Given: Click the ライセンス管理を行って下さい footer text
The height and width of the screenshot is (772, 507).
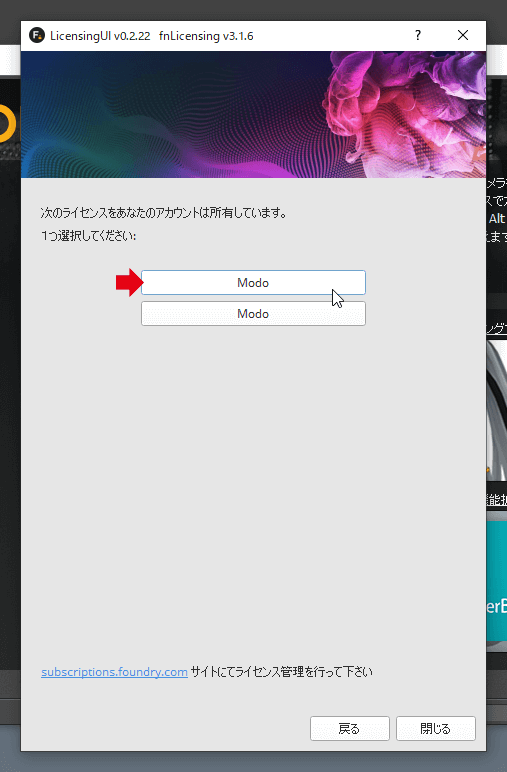Looking at the screenshot, I should click(x=282, y=672).
